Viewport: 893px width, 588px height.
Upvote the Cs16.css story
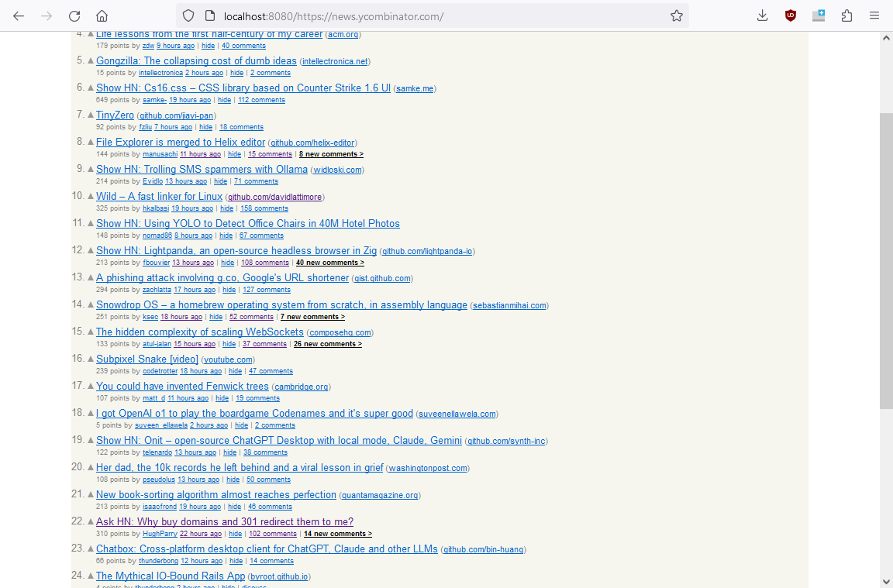90,88
